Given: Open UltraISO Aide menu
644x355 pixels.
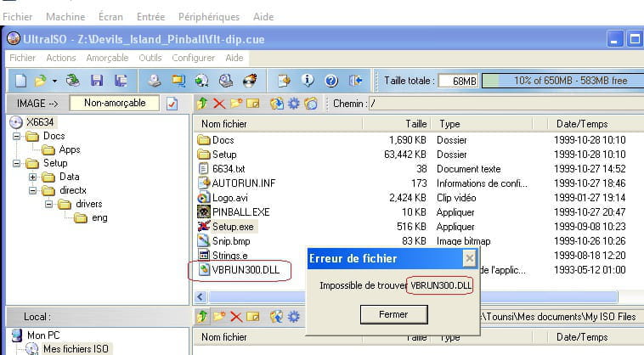Looking at the screenshot, I should click(x=234, y=58).
